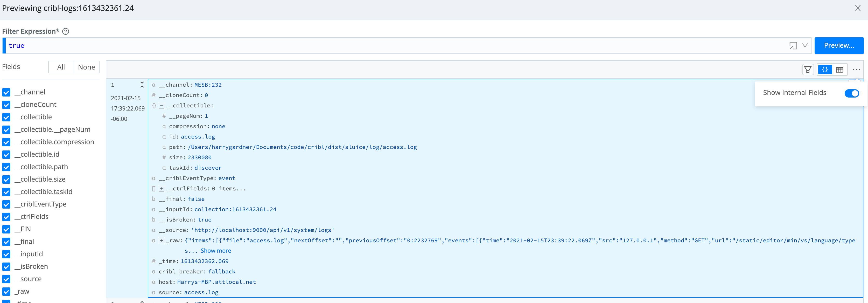Screen dimensions: 868x303
Task: Expand the __raw field contents
Action: coord(162,241)
